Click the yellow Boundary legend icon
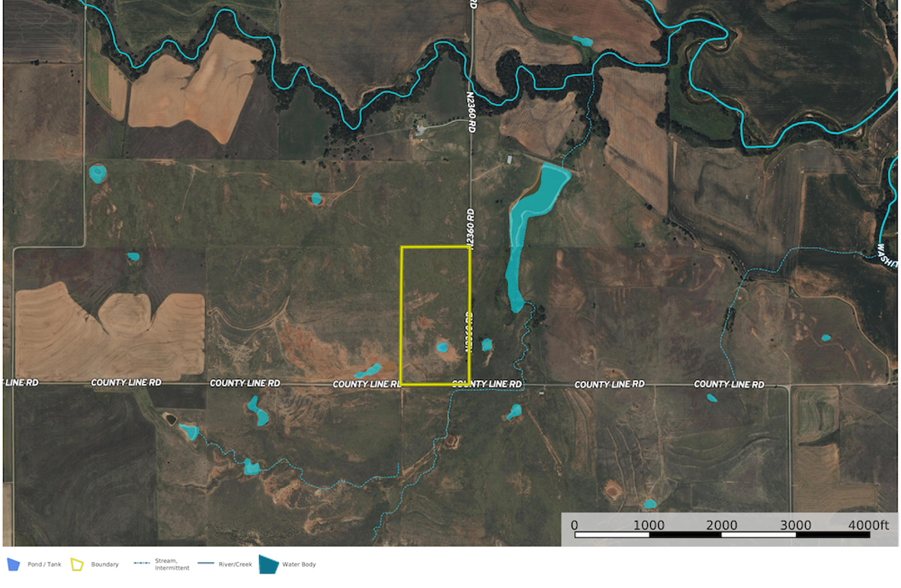 coord(77,564)
